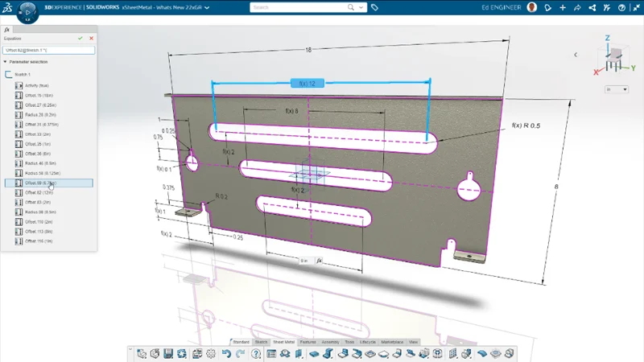Cancel the equation with red X
Viewport: 644px width, 362px height.
pos(91,38)
